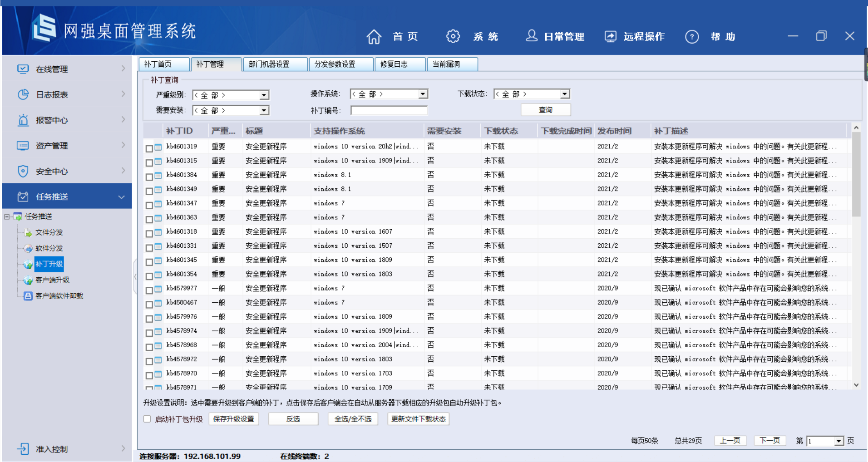Check the box for patch kb4580467

[x=149, y=305]
